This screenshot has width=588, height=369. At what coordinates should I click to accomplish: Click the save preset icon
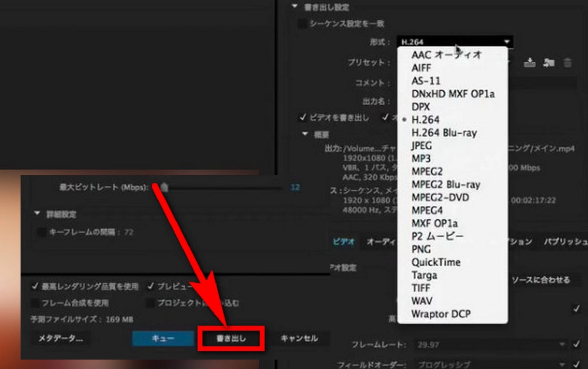[x=530, y=63]
